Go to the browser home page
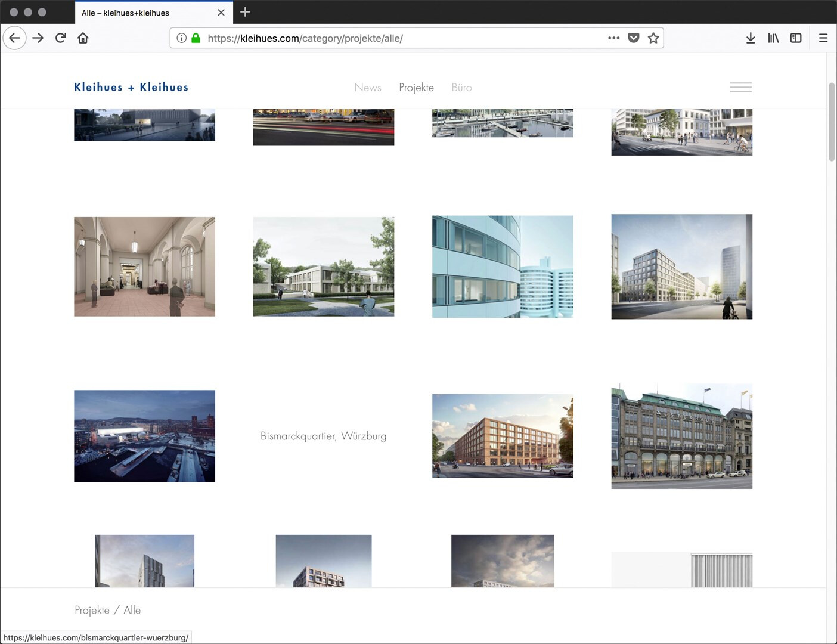Image resolution: width=837 pixels, height=644 pixels. tap(83, 38)
